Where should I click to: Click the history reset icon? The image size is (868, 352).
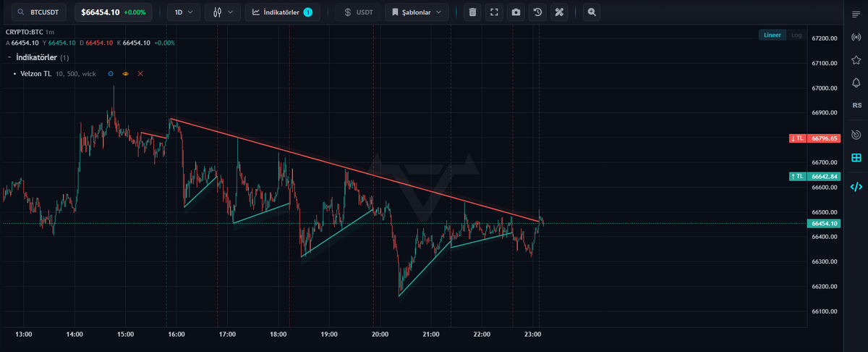click(x=537, y=12)
